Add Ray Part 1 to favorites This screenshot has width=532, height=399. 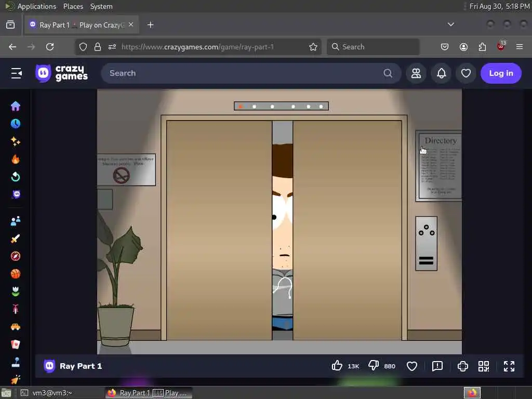click(412, 366)
